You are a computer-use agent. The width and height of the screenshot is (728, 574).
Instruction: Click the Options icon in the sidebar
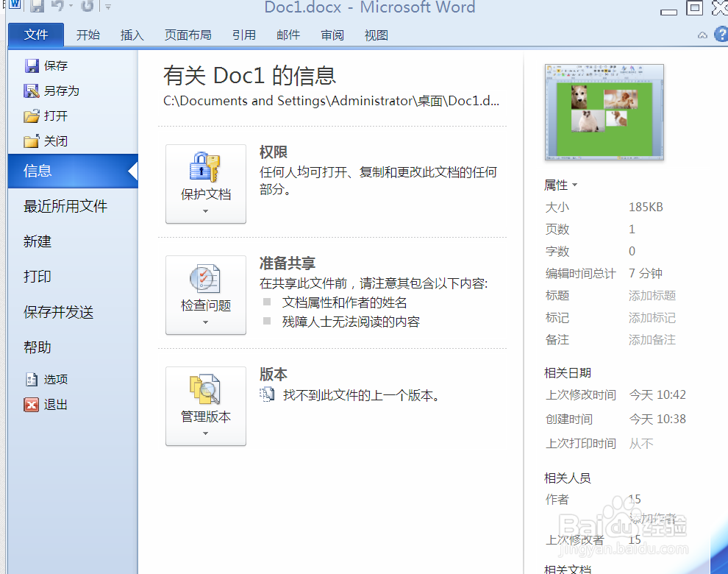pos(32,379)
